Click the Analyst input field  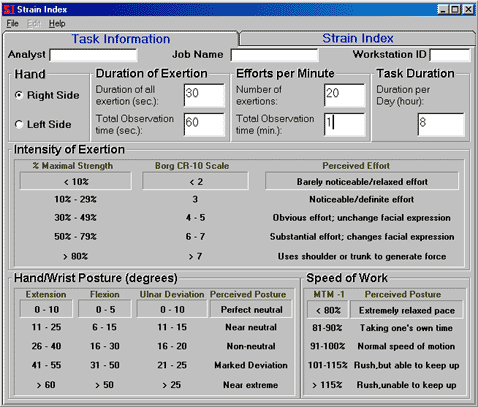click(x=93, y=55)
